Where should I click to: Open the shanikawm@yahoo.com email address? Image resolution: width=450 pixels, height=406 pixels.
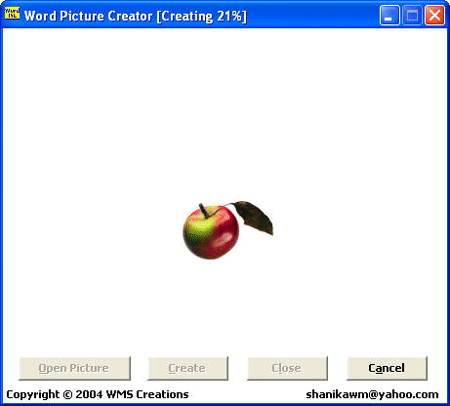tap(372, 394)
